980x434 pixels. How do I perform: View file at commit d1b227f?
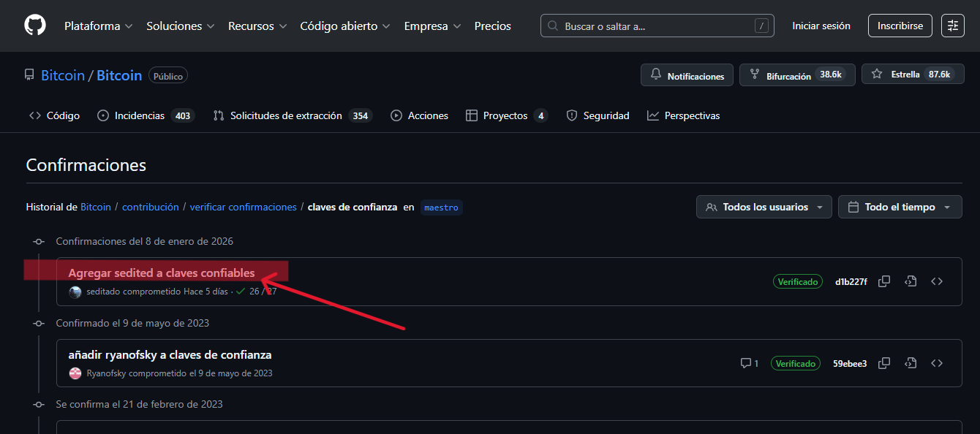click(x=911, y=281)
